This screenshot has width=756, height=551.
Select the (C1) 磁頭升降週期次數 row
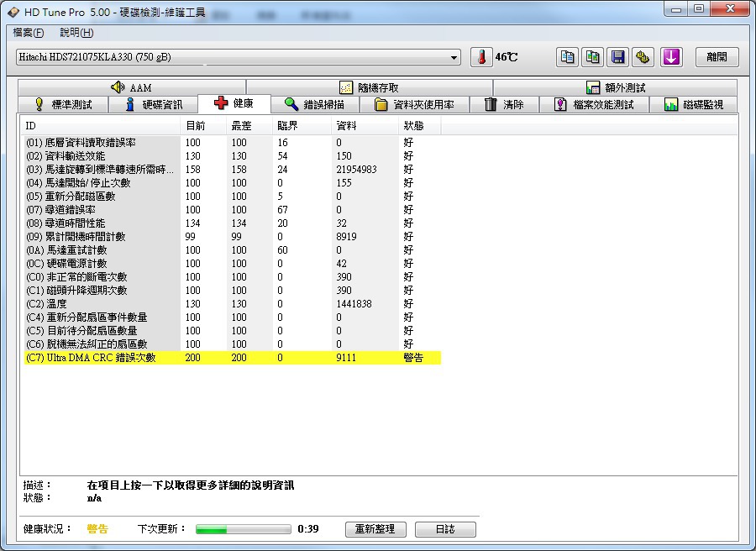pos(233,291)
